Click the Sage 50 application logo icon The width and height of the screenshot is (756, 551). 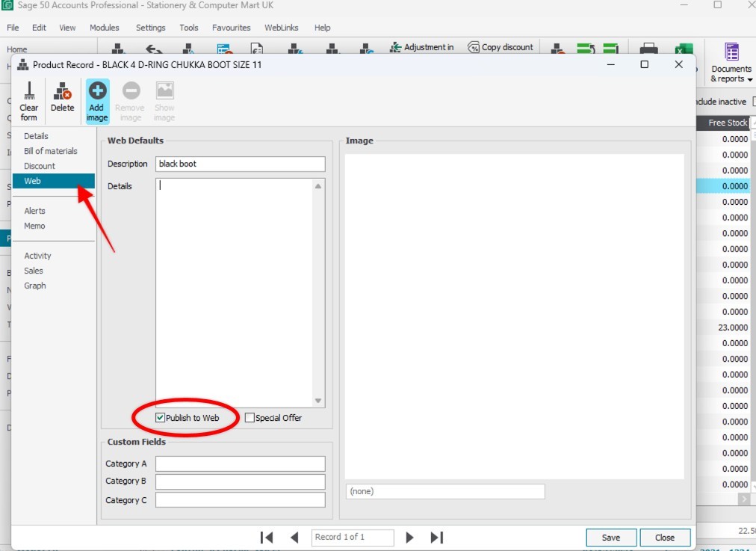coord(7,5)
